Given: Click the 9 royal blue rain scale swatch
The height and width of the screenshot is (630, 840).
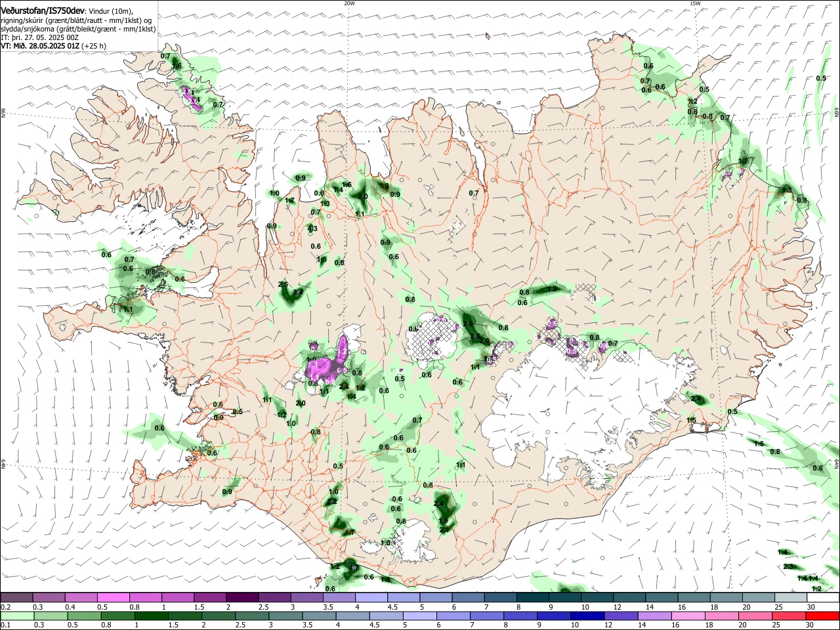Looking at the screenshot, I should coord(553,617).
